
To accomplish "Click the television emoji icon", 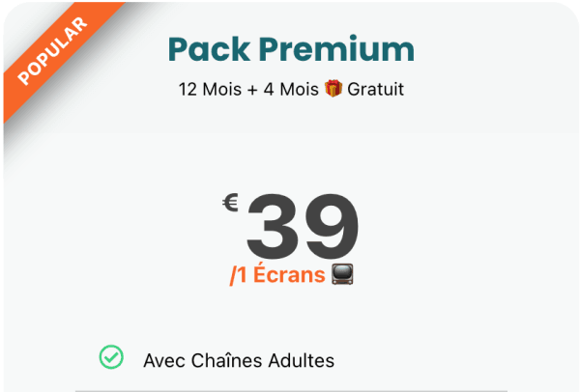I will 342,275.
